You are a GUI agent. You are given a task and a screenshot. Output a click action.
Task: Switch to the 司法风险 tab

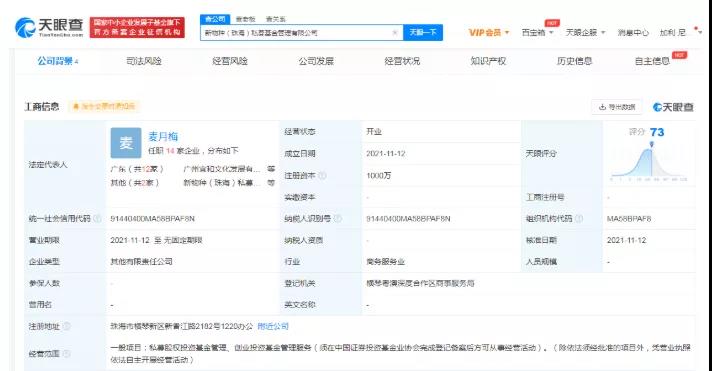pos(144,61)
